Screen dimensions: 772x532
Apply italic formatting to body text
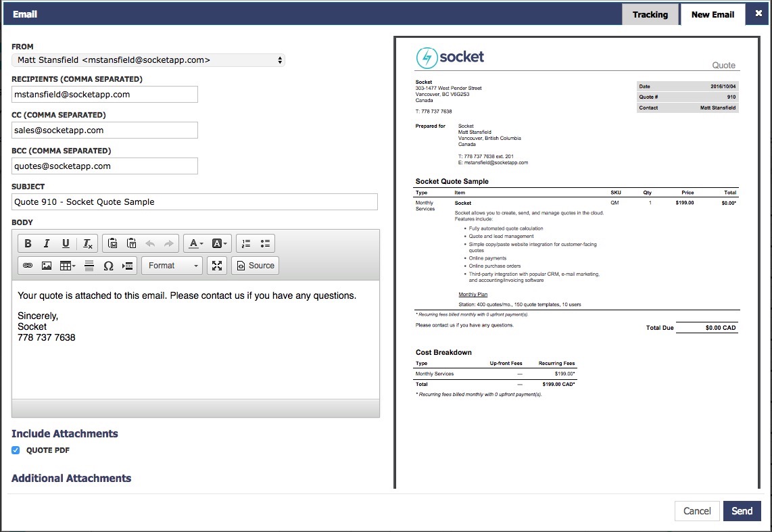47,243
